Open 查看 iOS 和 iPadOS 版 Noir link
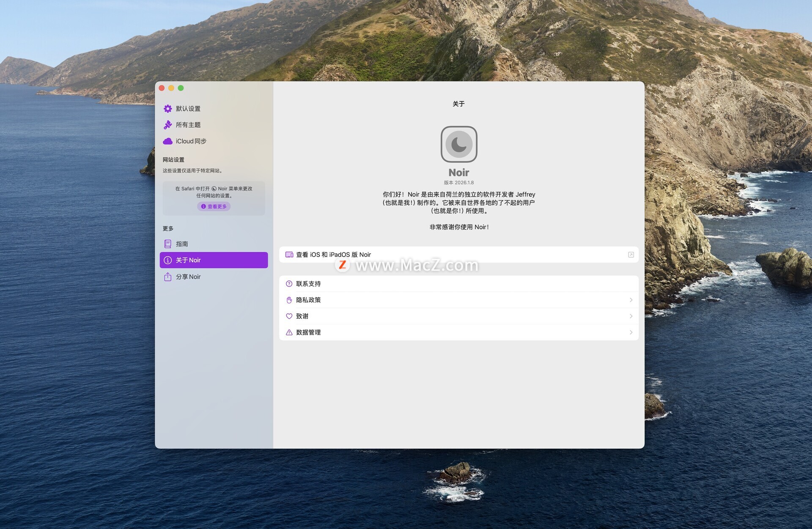Screen dimensions: 812x529 [x=459, y=255]
